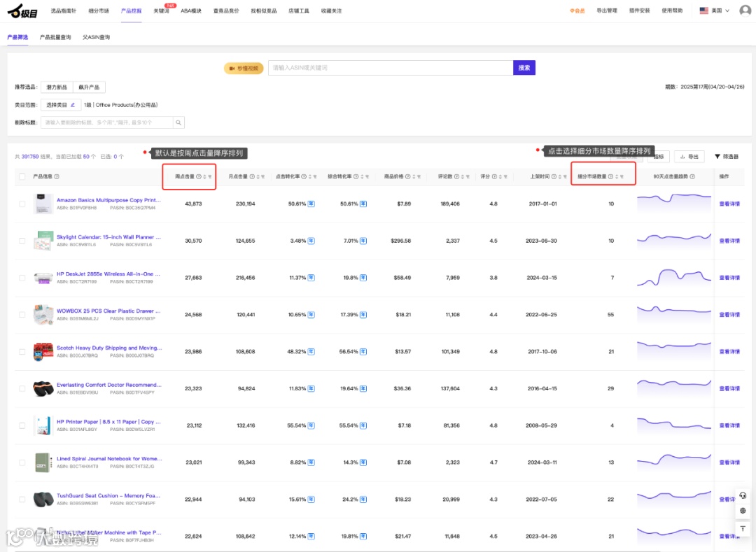Check the Scotch Heavy Duty Shipping row checkbox
756x552 pixels.
point(22,352)
